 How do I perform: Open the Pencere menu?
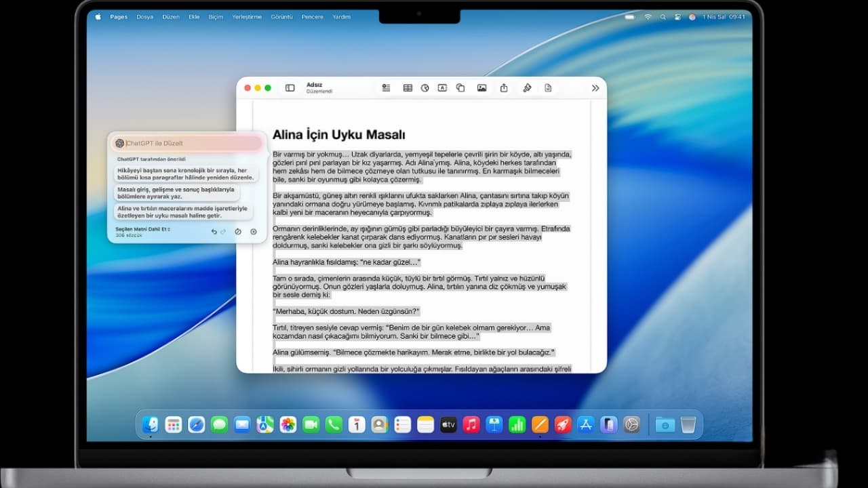coord(313,16)
